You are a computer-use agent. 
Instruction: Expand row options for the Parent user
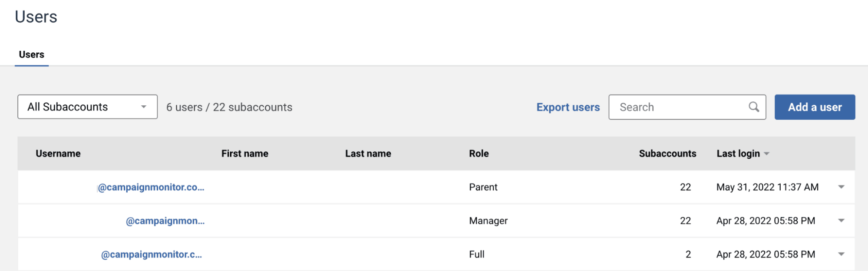click(841, 187)
